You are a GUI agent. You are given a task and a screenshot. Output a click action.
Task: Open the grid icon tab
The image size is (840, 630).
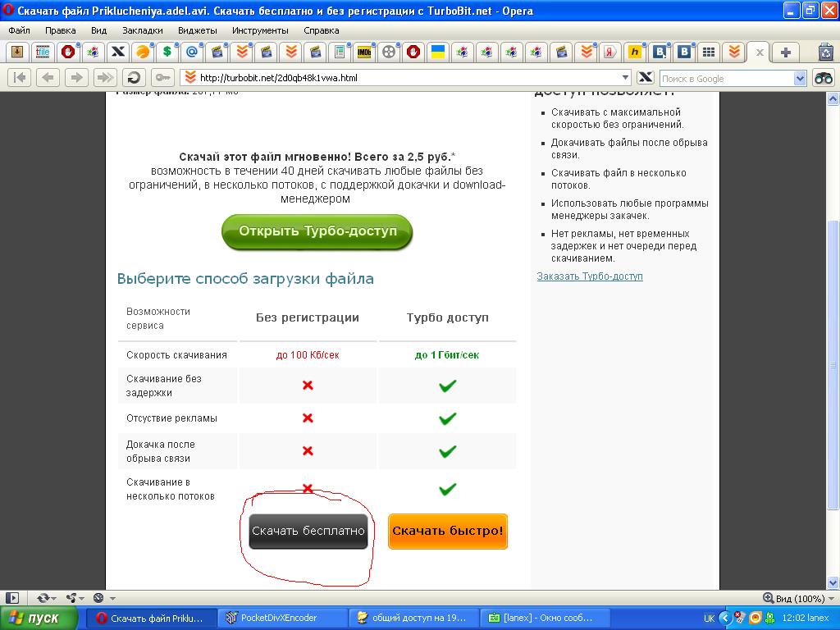[708, 52]
